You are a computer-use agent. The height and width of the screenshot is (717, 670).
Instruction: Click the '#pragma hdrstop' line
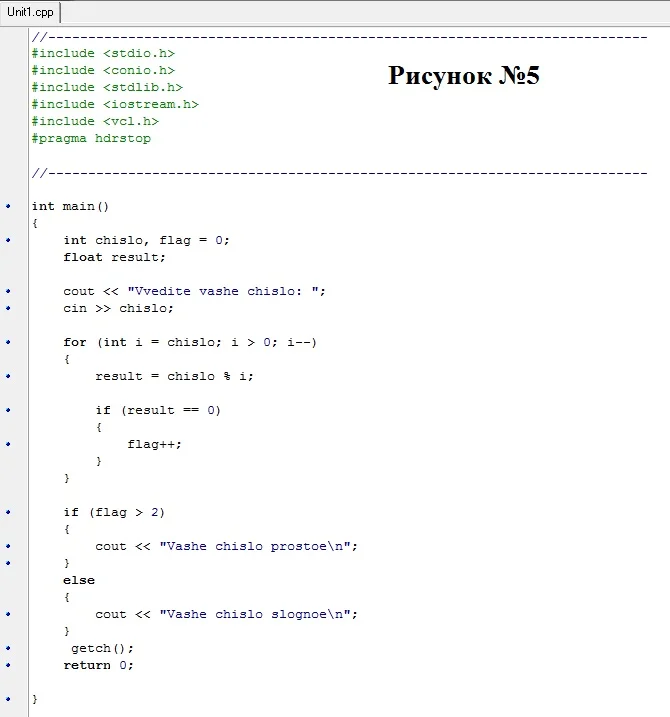(x=91, y=139)
